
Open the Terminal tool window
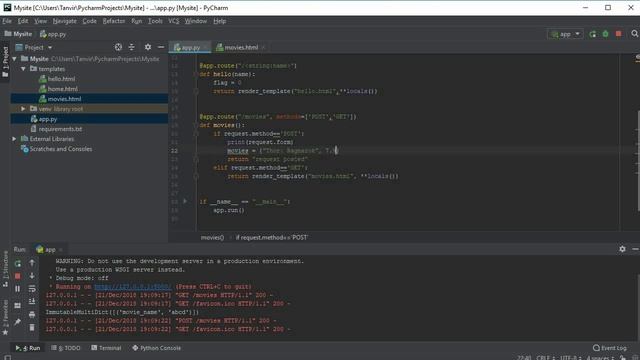click(x=106, y=348)
